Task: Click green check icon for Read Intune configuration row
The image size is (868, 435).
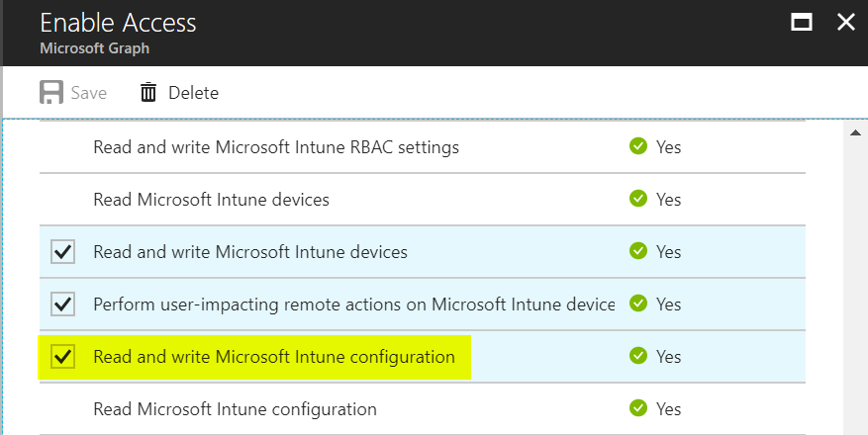Action: [x=638, y=408]
